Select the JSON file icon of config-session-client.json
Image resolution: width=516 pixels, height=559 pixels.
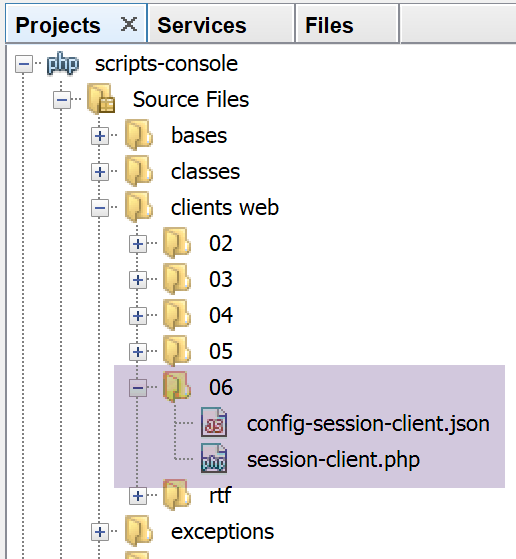tap(214, 423)
